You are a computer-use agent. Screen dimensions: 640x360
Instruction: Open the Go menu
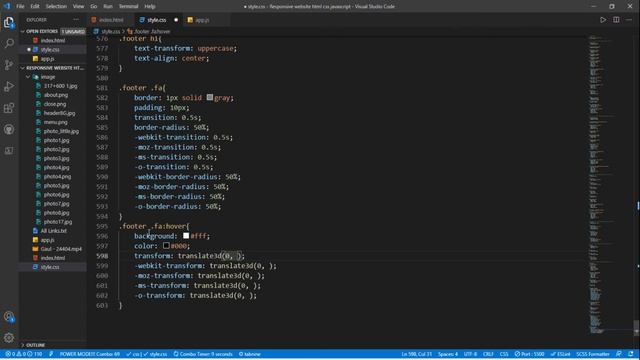click(93, 6)
